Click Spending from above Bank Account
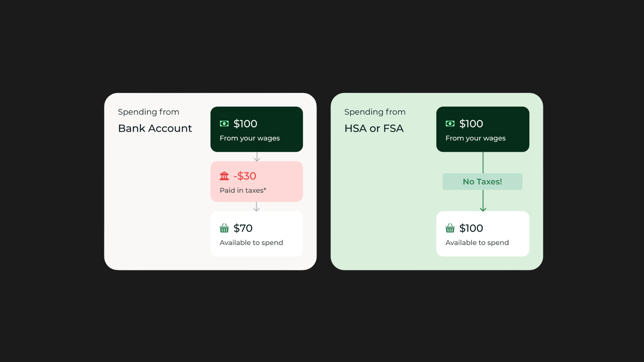 pyautogui.click(x=149, y=112)
